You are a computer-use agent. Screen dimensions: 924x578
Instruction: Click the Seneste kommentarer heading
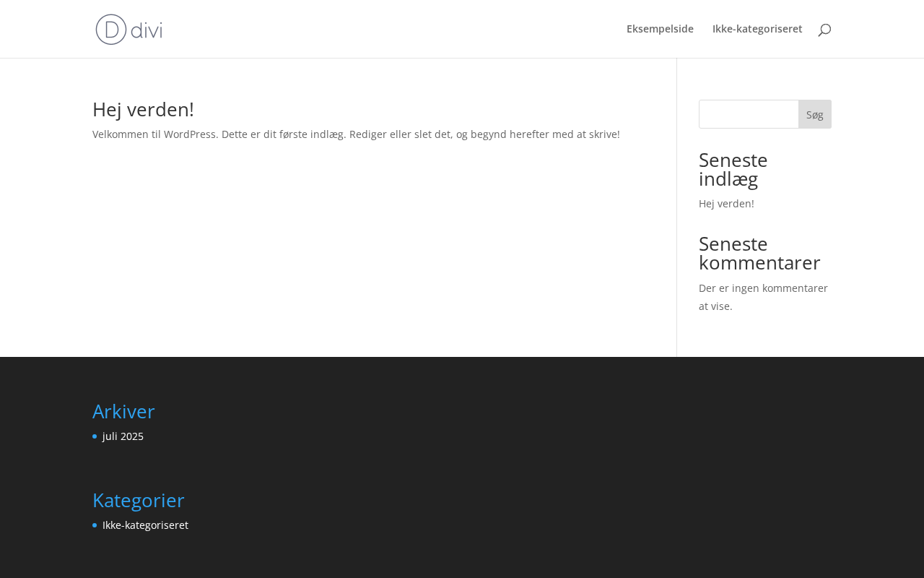(x=759, y=253)
